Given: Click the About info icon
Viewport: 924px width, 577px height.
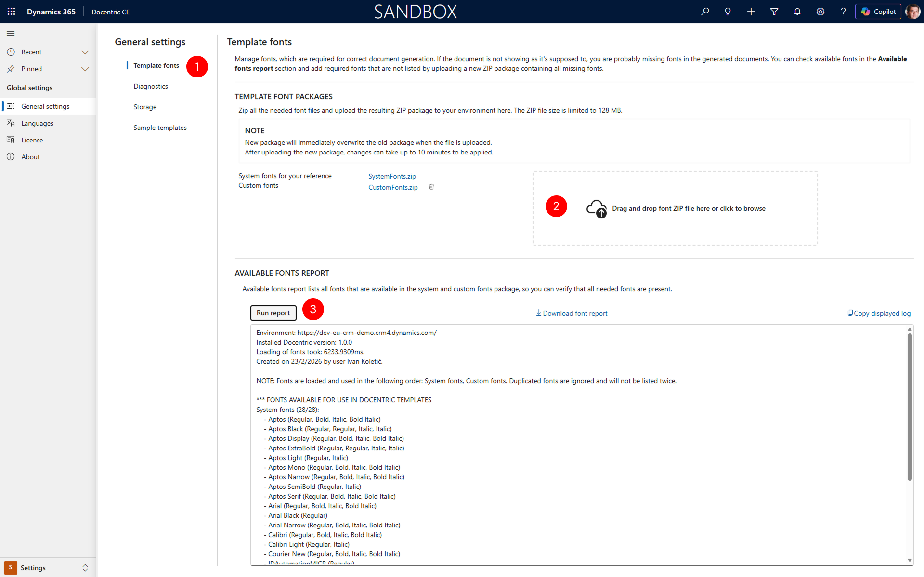Looking at the screenshot, I should coord(11,157).
